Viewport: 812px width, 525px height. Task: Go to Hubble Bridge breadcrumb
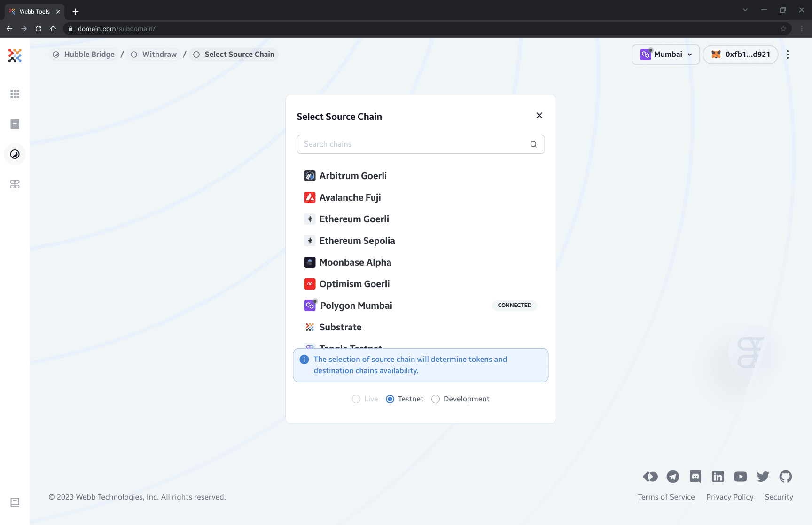[x=84, y=55]
